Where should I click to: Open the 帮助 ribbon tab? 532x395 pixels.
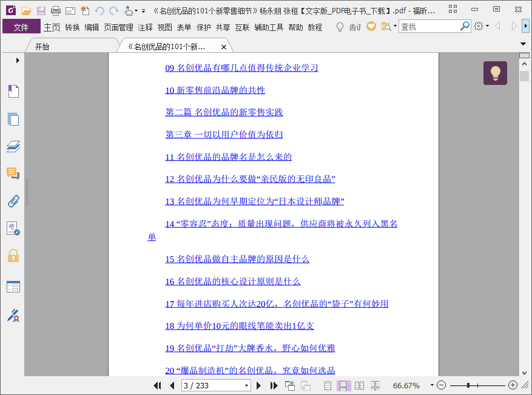click(295, 27)
